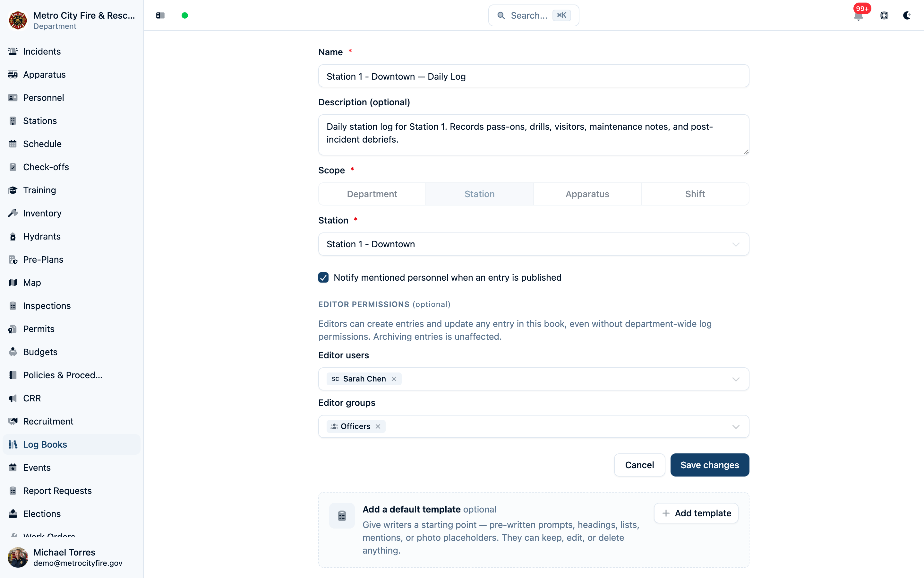Click the Inspections checklist icon
This screenshot has height=578, width=924.
(13, 306)
